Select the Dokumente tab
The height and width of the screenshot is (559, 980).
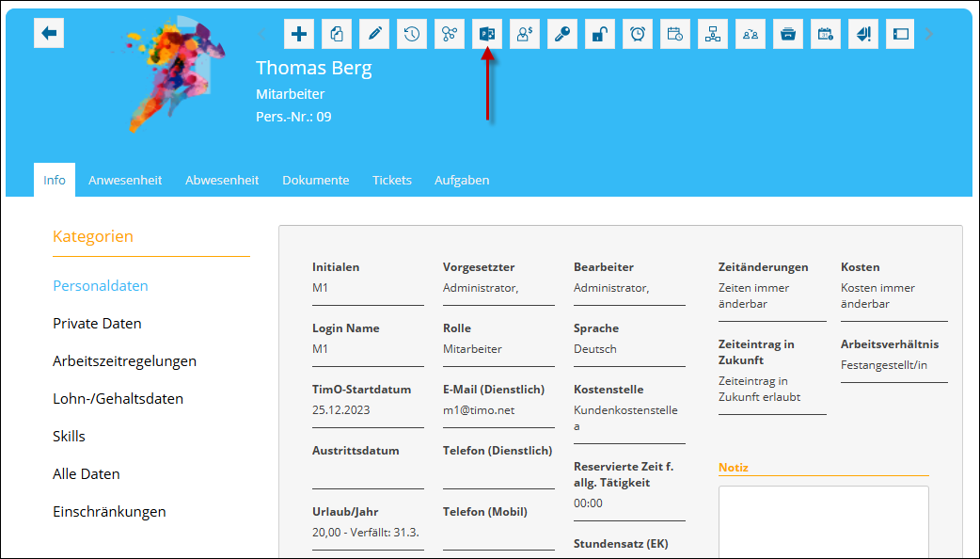[x=315, y=180]
